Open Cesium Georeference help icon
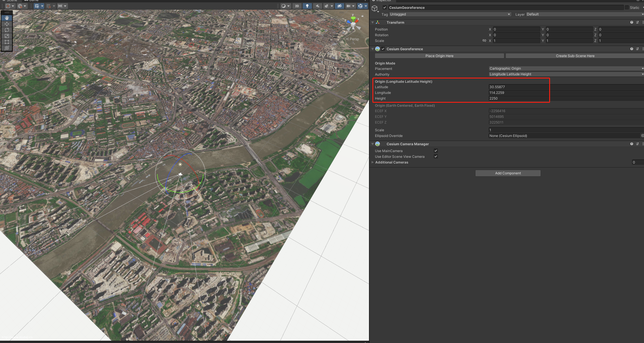 tap(632, 49)
